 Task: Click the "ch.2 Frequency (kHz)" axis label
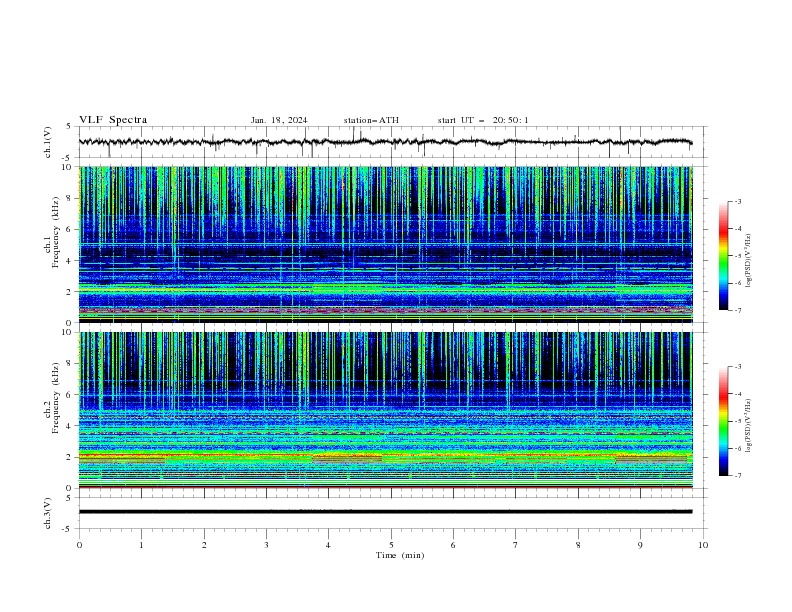click(52, 398)
